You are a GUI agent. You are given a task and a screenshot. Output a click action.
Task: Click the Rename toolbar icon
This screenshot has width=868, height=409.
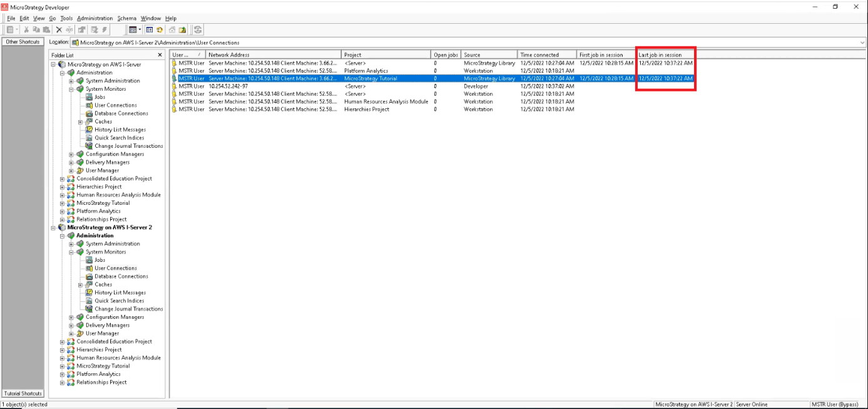tap(69, 29)
